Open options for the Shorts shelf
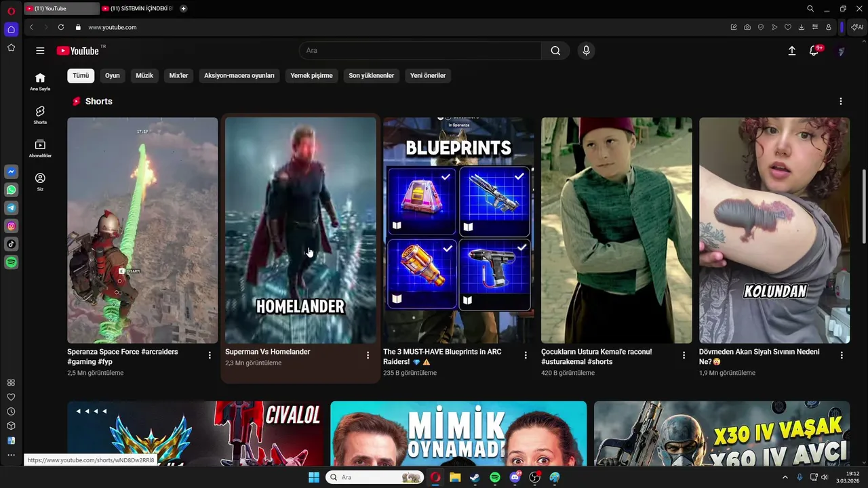 pyautogui.click(x=841, y=102)
